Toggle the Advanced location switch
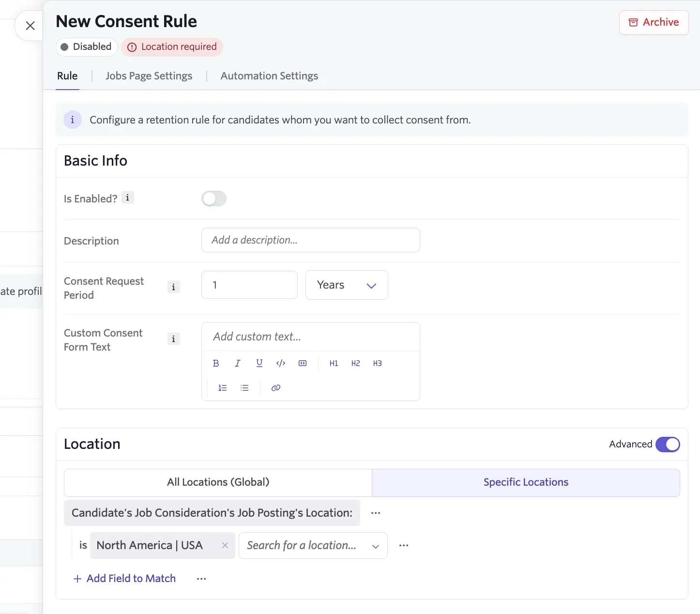Screen dimensions: 700x614 (668, 444)
